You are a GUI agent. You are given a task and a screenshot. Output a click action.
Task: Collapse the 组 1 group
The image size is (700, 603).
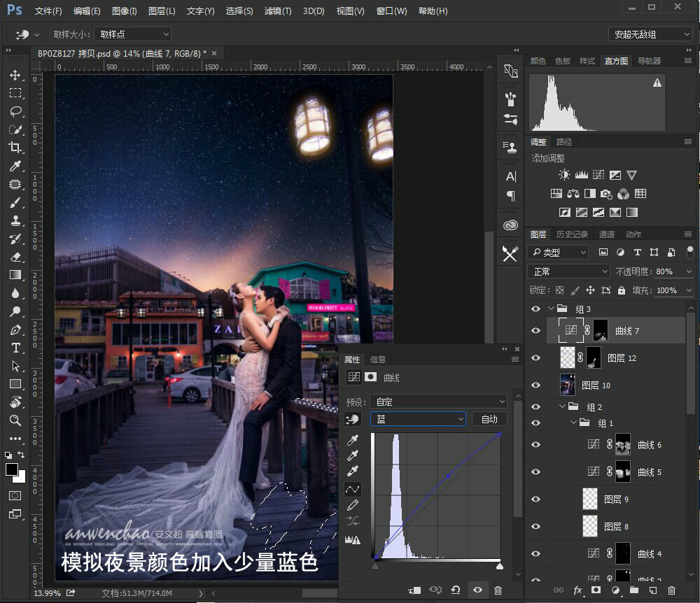click(573, 423)
